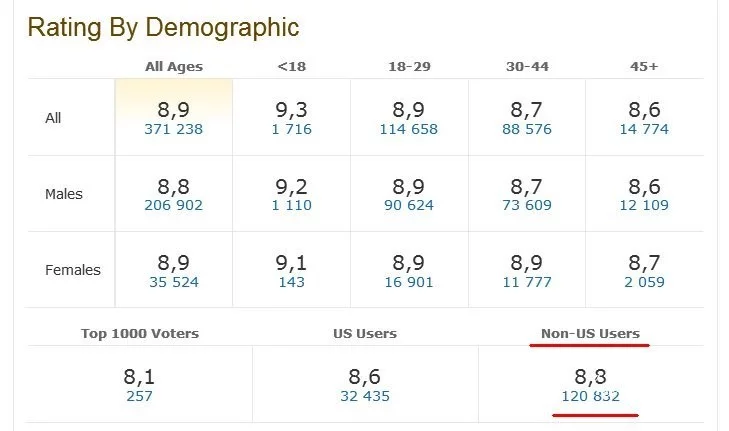
Task: Click the Rating By Demographic heading
Action: tap(163, 27)
